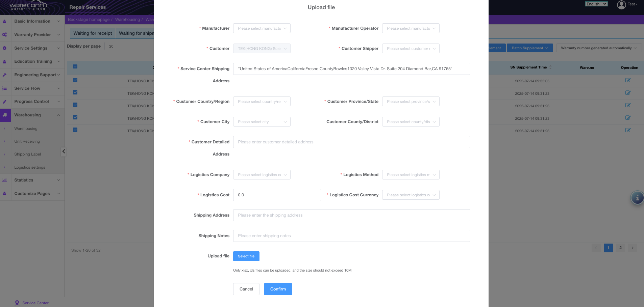
Task: Go to page 2 of the table
Action: pyautogui.click(x=620, y=248)
